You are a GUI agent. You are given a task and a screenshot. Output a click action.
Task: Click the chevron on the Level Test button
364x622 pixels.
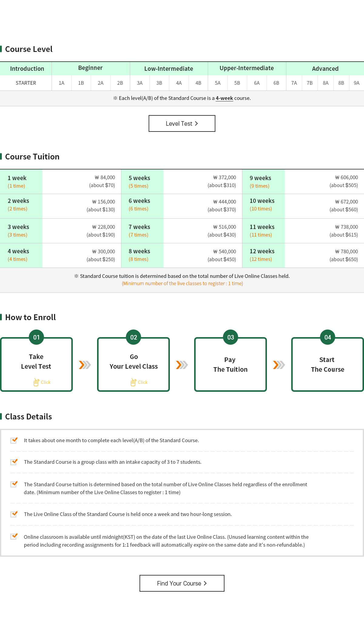pos(196,123)
